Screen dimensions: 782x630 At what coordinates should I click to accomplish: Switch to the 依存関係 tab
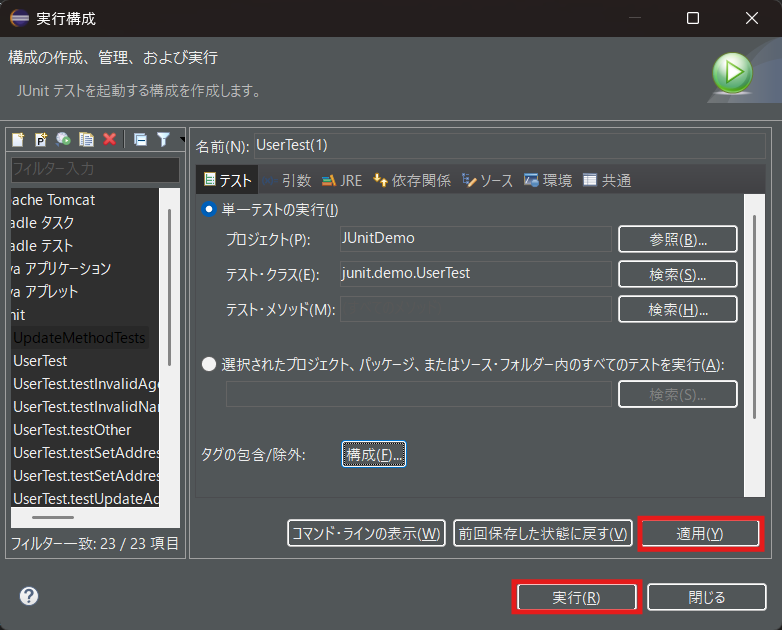412,180
